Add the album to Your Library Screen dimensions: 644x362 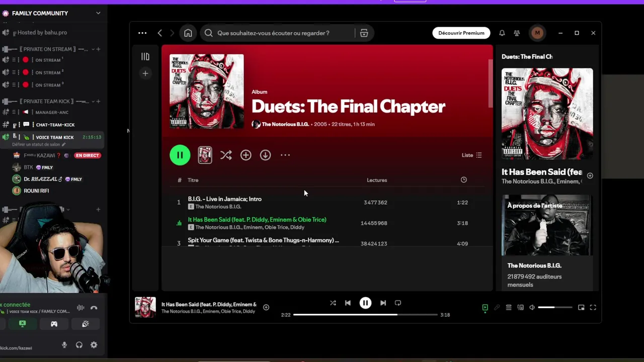click(x=246, y=155)
